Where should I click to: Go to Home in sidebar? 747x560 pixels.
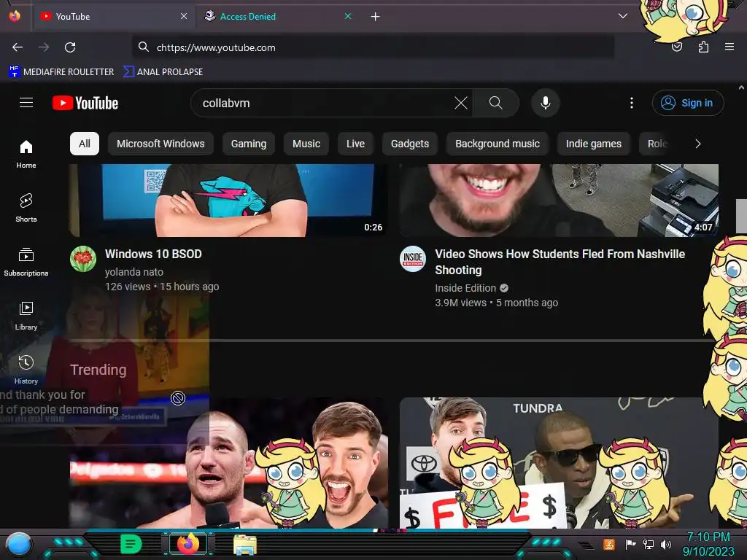point(26,155)
